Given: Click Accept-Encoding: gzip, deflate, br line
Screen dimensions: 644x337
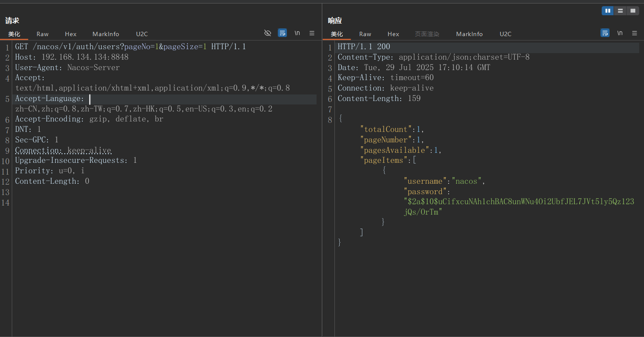Looking at the screenshot, I should [89, 119].
